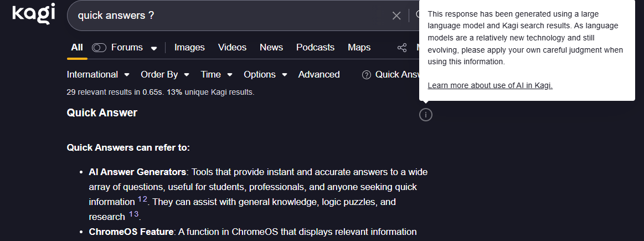Click the Advanced search link
Image resolution: width=644 pixels, height=241 pixels.
(319, 75)
